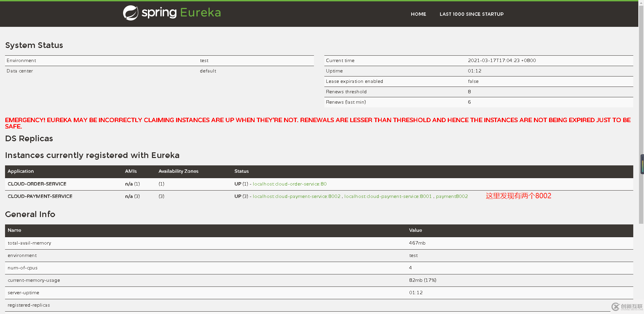The image size is (644, 314).
Task: Click the Uptime label in System Status
Action: [x=334, y=71]
